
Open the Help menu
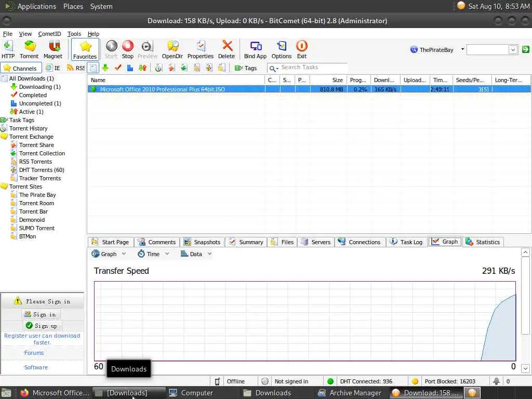point(94,34)
